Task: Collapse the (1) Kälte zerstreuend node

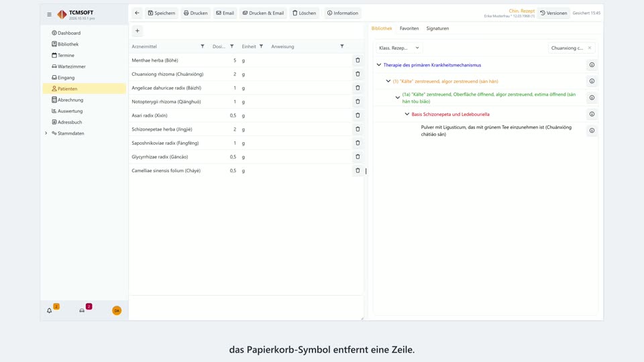Action: (388, 81)
